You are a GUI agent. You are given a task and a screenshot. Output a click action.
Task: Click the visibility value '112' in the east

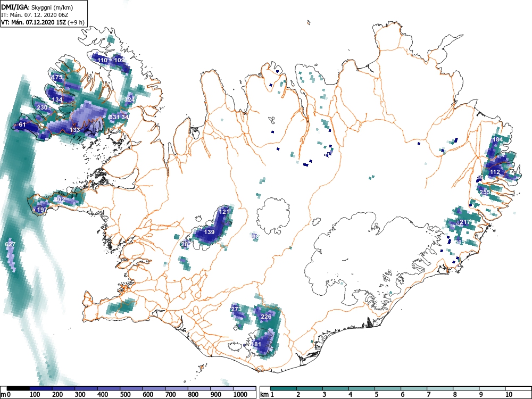[x=495, y=172]
